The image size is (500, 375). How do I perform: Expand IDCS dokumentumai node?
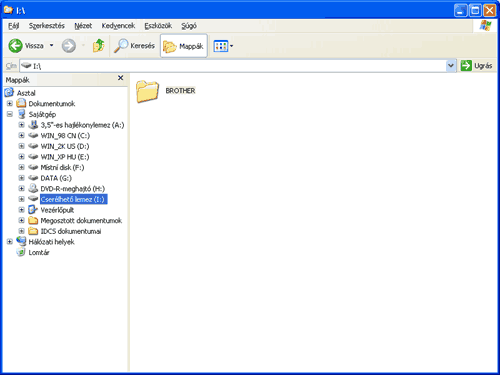point(21,232)
